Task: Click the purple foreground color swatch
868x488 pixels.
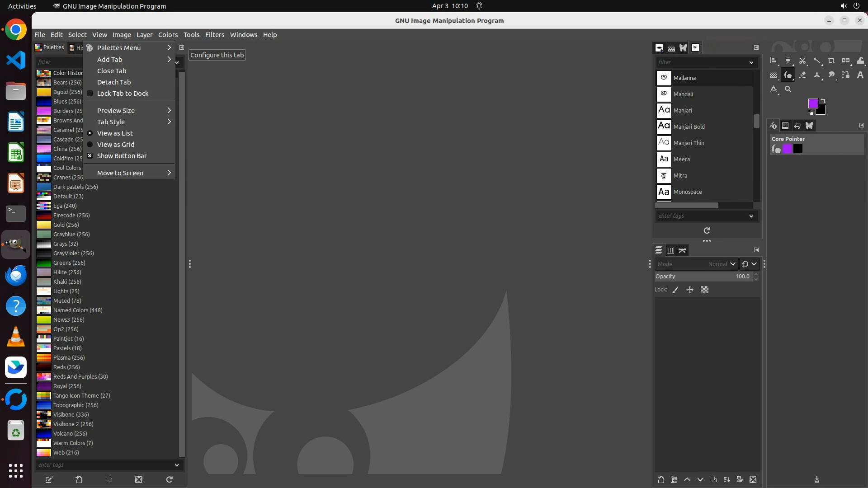Action: pos(813,104)
